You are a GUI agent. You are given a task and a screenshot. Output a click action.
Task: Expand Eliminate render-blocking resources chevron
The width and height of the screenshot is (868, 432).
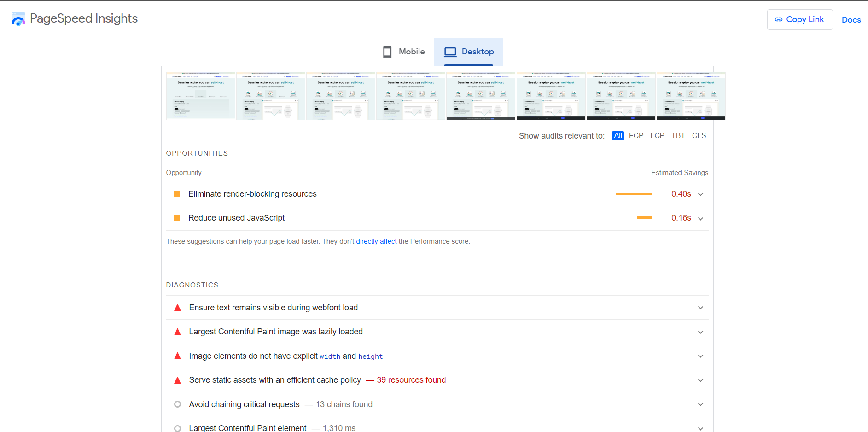[x=701, y=194]
